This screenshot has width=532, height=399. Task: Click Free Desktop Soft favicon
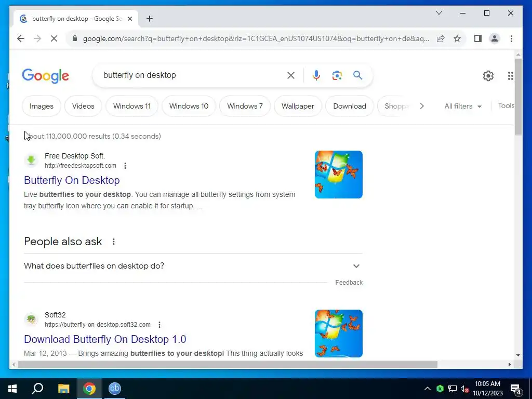pyautogui.click(x=31, y=160)
